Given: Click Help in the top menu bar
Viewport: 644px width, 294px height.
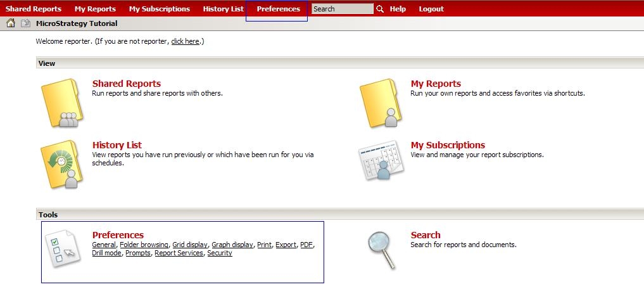Looking at the screenshot, I should click(398, 9).
